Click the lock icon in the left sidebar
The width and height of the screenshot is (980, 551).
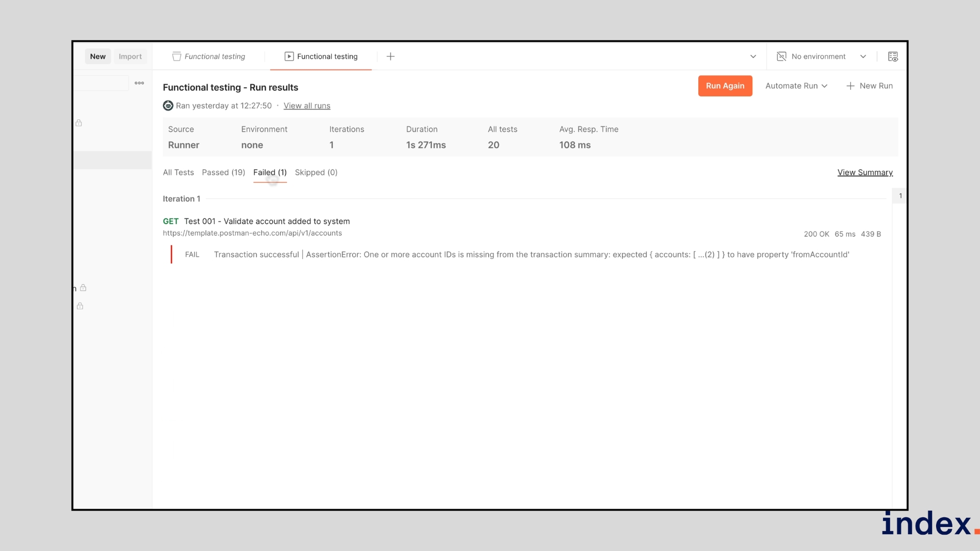coord(79,123)
